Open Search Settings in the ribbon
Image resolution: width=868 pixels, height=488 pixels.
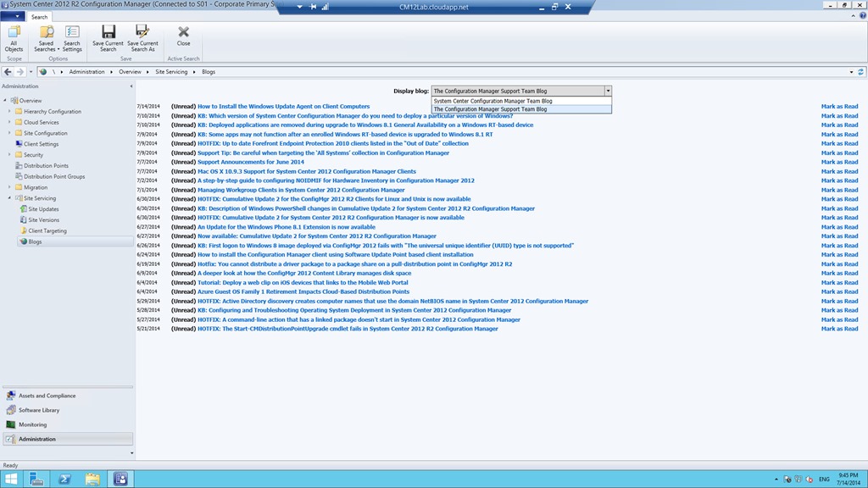72,36
